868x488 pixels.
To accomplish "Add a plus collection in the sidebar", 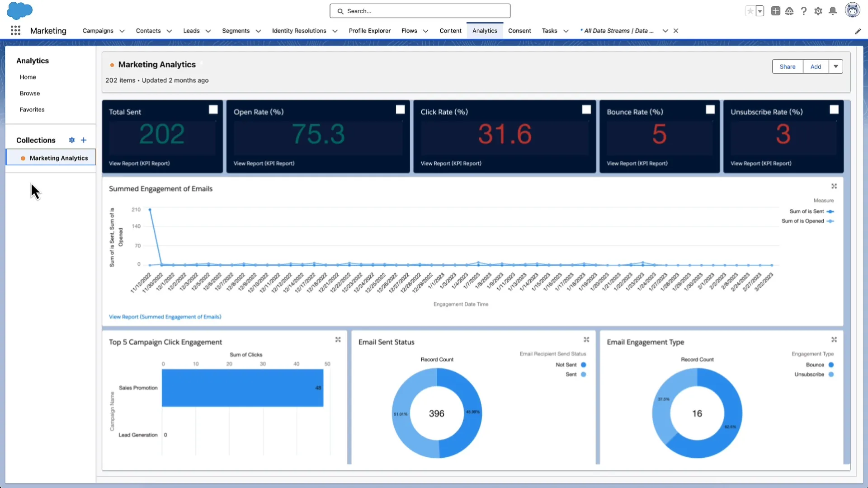I will pyautogui.click(x=84, y=140).
